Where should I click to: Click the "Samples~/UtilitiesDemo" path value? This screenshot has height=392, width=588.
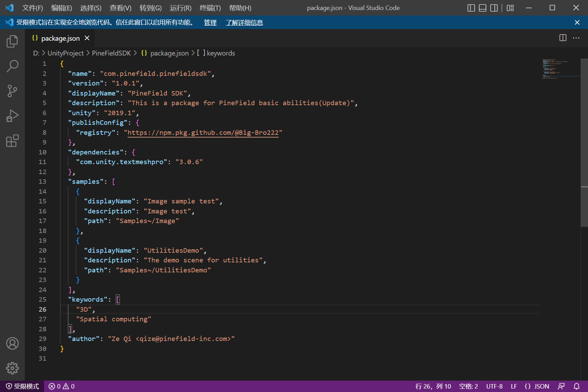point(163,270)
